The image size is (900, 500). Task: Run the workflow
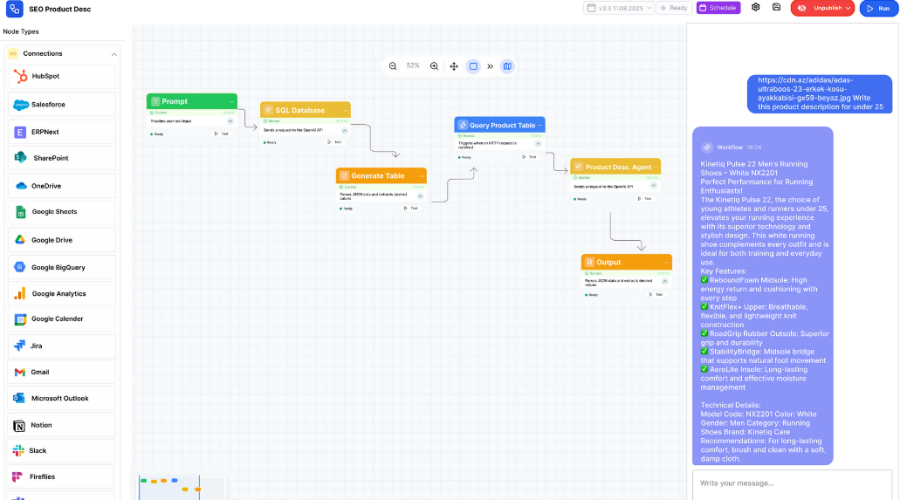pos(877,8)
